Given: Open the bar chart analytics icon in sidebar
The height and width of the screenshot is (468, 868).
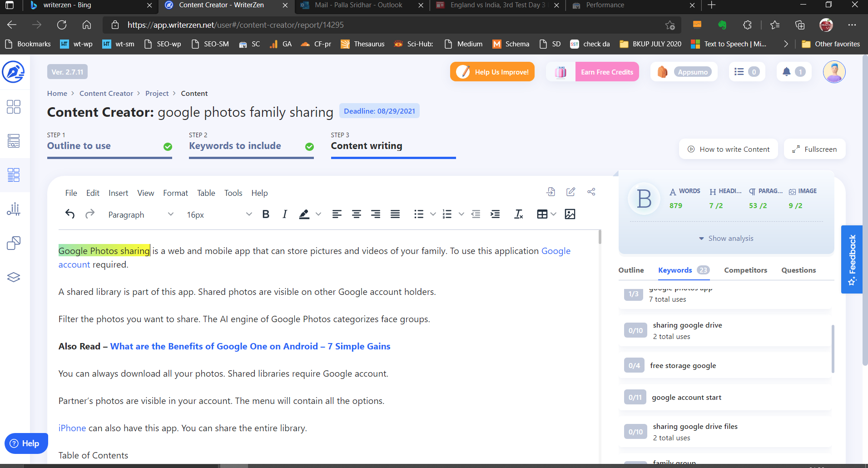Looking at the screenshot, I should [x=14, y=209].
